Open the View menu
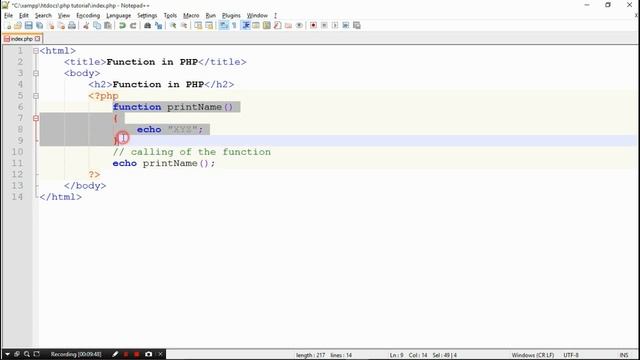Image resolution: width=640 pixels, height=360 pixels. pyautogui.click(x=64, y=16)
